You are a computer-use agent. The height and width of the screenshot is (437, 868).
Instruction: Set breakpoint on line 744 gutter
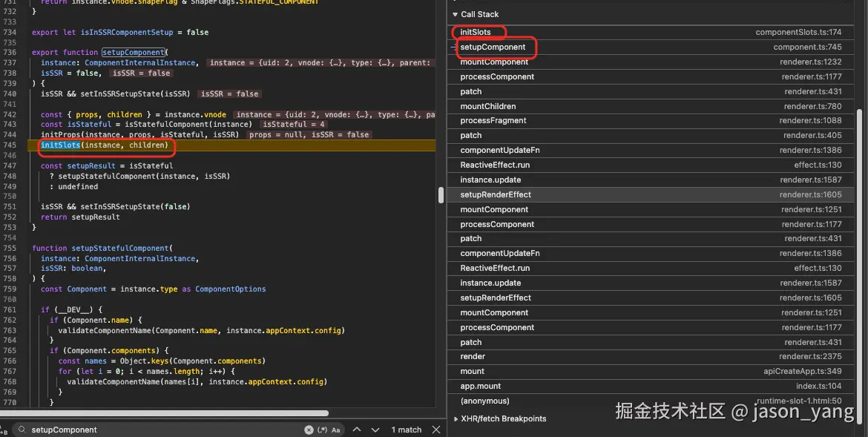coord(10,134)
